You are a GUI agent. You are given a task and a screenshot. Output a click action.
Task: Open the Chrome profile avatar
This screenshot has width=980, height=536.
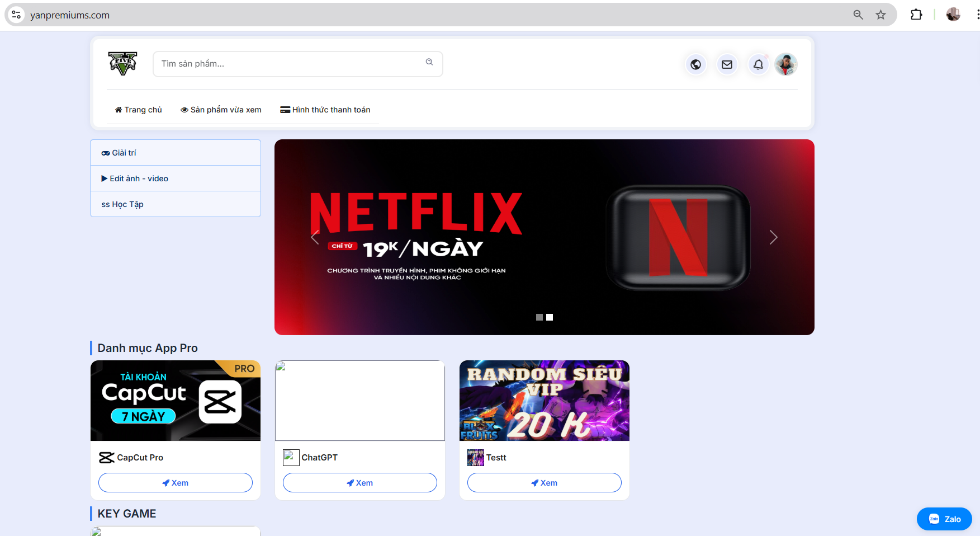(953, 15)
